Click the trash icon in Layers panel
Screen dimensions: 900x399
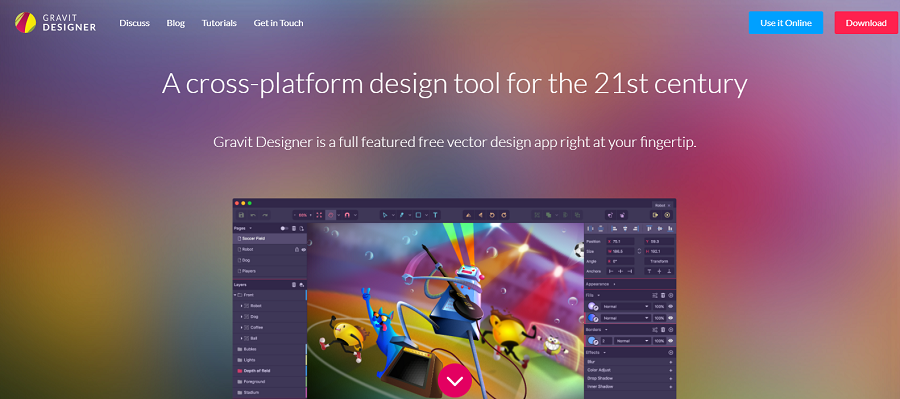[x=294, y=284]
